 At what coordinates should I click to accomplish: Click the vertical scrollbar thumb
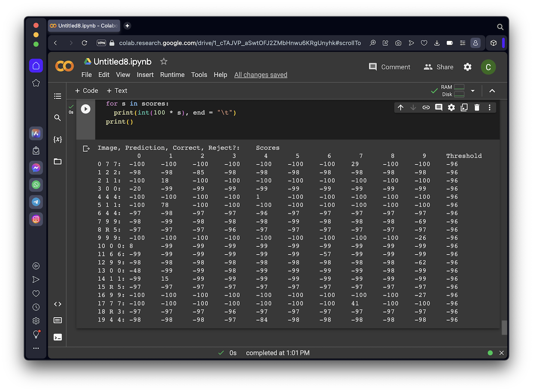click(x=504, y=327)
